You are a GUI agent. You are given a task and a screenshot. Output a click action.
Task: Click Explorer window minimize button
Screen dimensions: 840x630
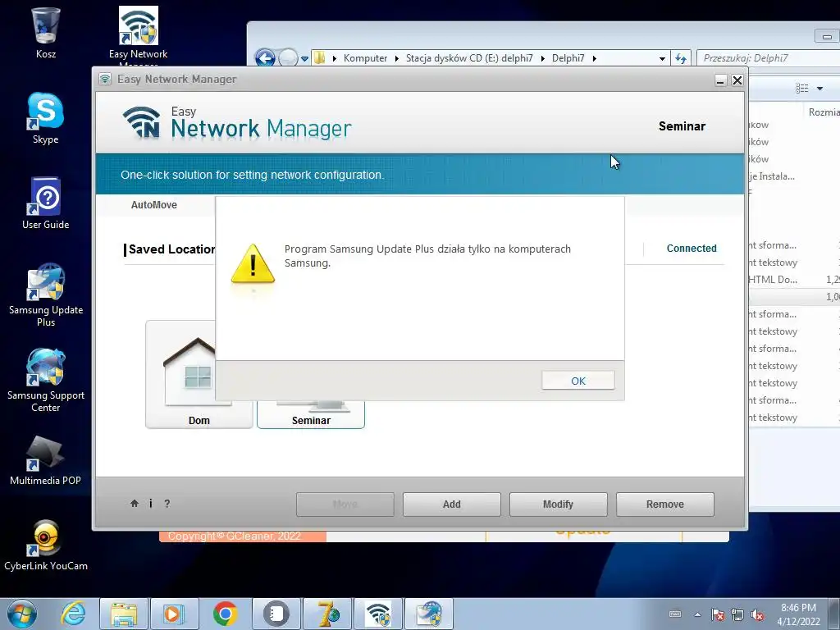pos(827,36)
